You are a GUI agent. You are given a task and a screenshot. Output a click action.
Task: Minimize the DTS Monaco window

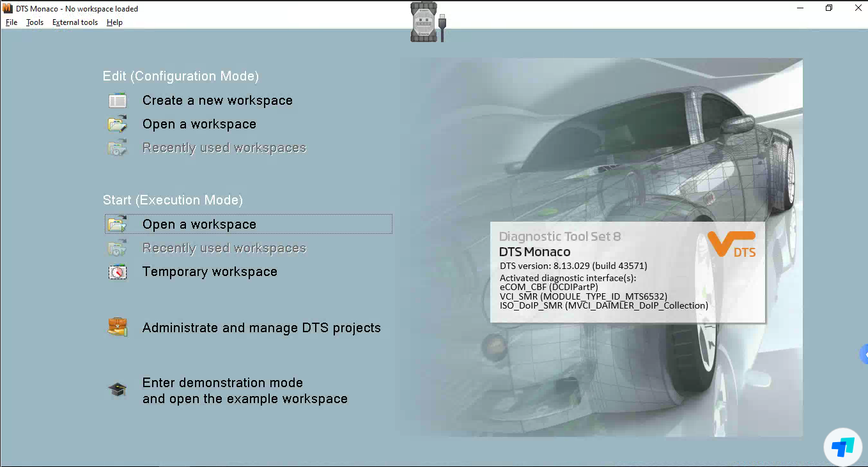click(x=800, y=8)
